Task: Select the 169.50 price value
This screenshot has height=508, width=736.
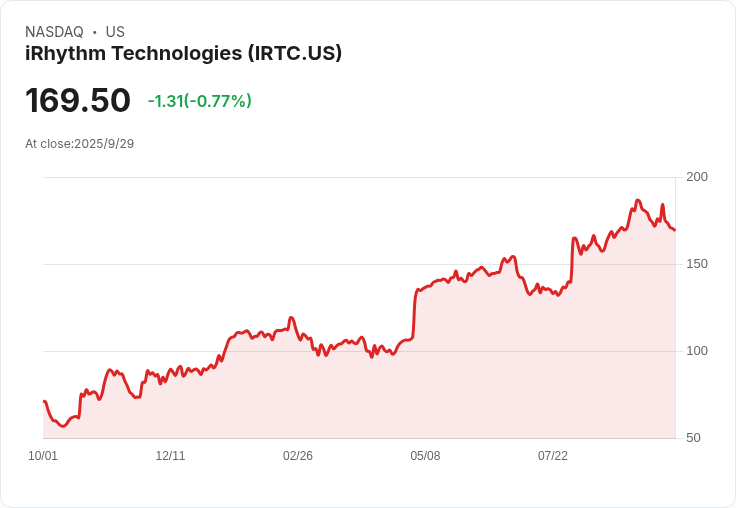Action: pos(78,101)
